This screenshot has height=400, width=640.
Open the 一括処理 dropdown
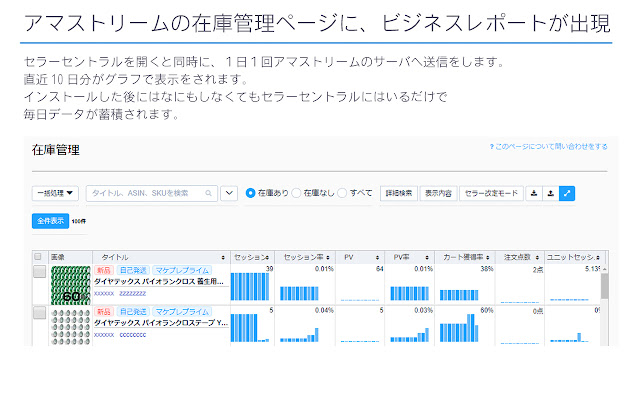[55, 193]
